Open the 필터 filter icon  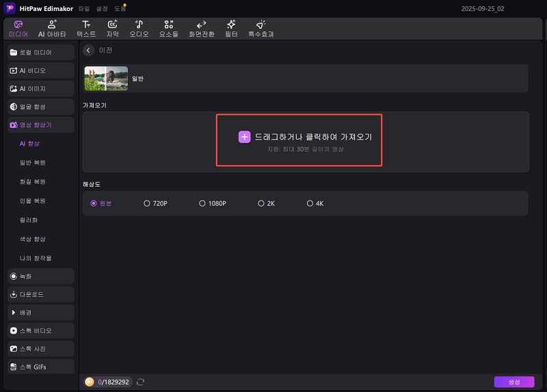click(x=231, y=25)
